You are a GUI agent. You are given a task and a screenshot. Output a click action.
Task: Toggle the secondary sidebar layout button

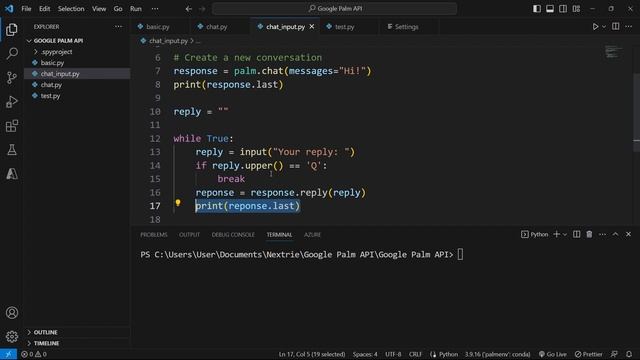click(x=563, y=9)
